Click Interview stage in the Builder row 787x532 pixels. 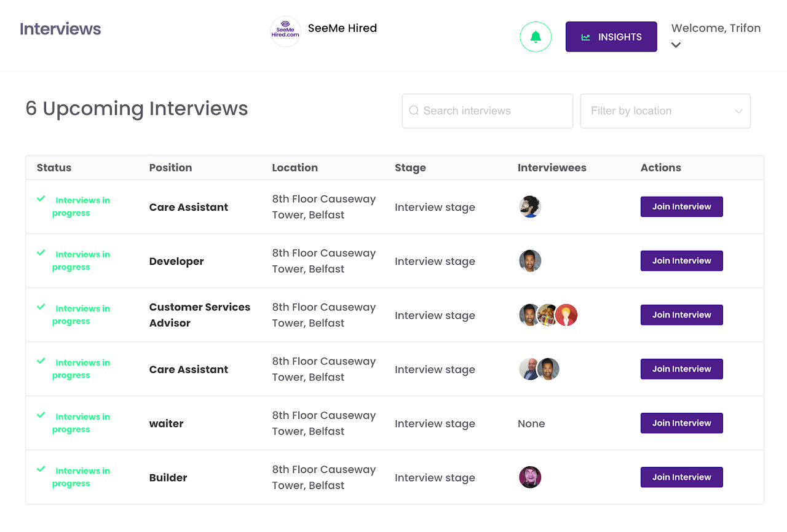point(435,477)
